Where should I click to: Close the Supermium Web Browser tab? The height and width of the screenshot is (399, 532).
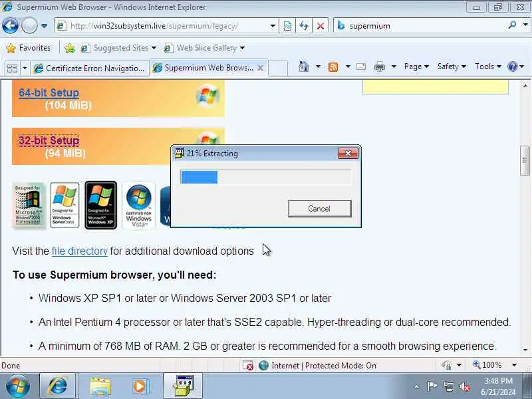pos(261,68)
